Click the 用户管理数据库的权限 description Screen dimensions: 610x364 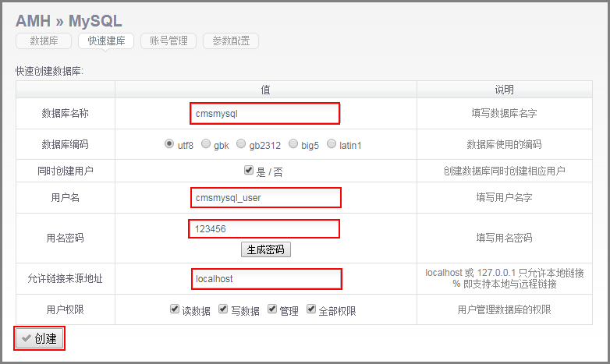tap(505, 309)
